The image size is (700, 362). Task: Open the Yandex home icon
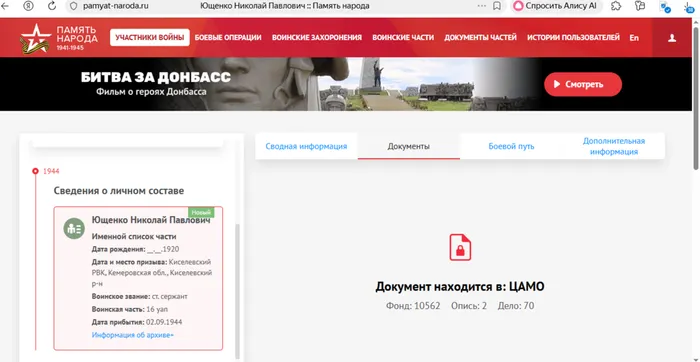28,6
